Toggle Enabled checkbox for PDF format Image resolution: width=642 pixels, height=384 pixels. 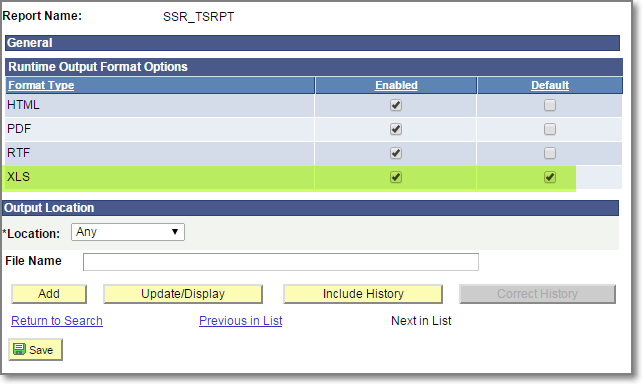pyautogui.click(x=396, y=129)
